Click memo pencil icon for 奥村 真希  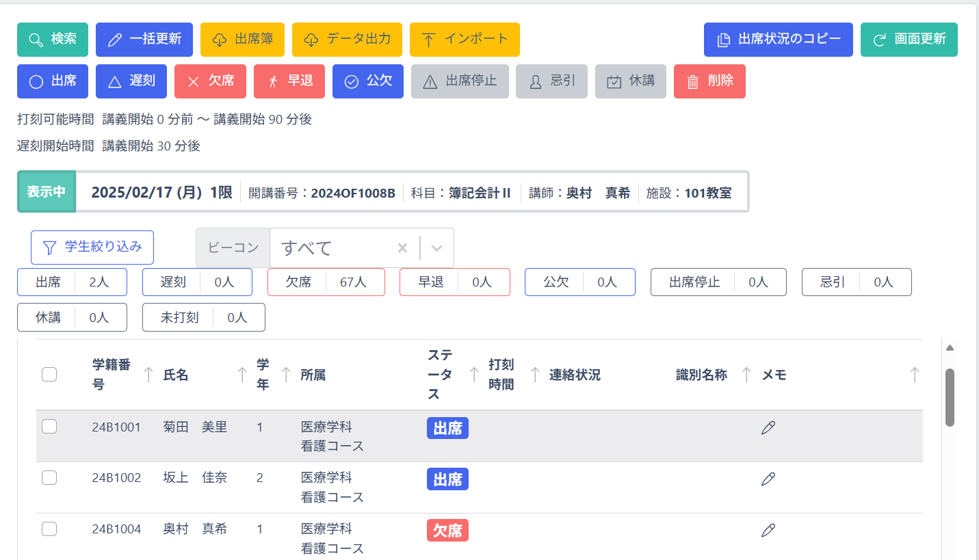[x=768, y=530]
